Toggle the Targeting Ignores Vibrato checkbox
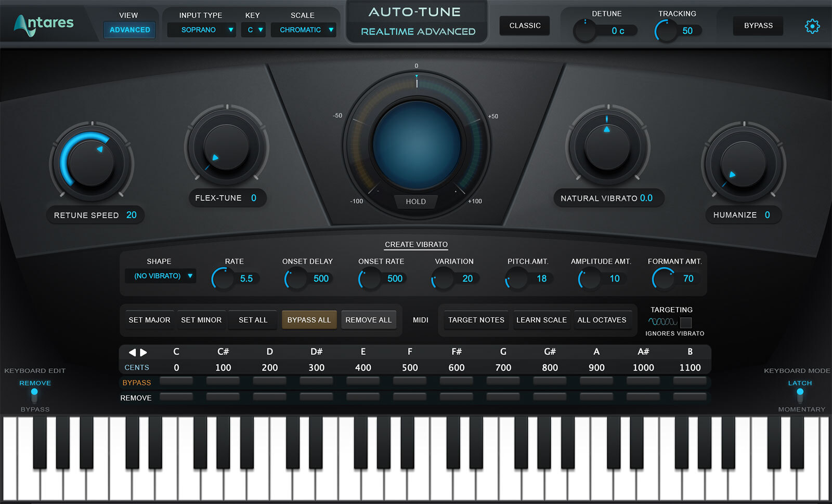 686,322
